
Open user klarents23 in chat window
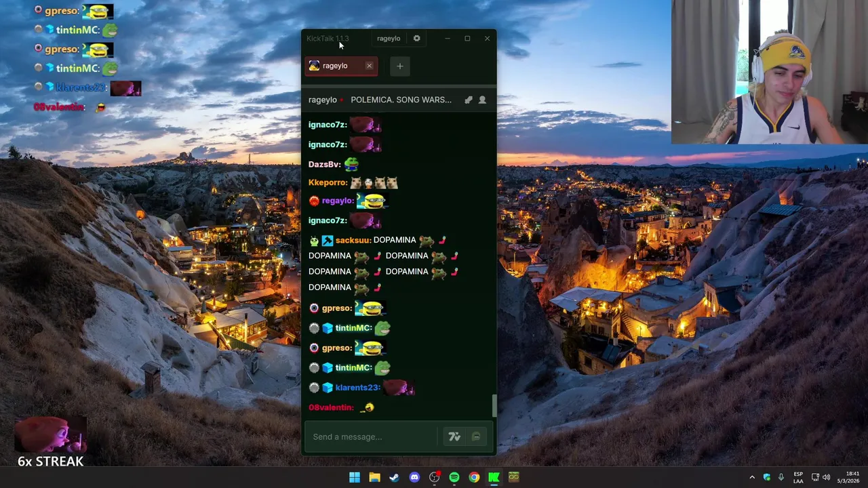[x=357, y=388]
